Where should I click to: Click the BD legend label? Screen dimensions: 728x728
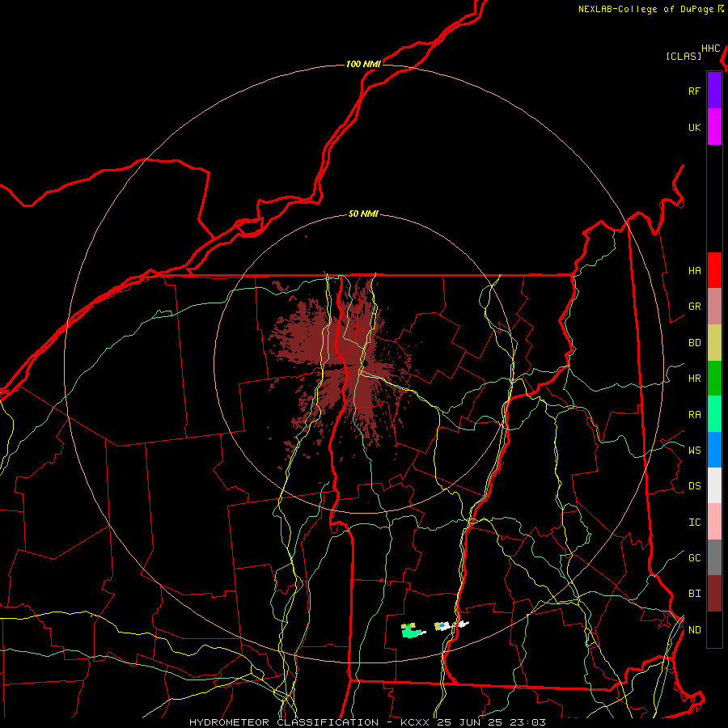pos(694,343)
